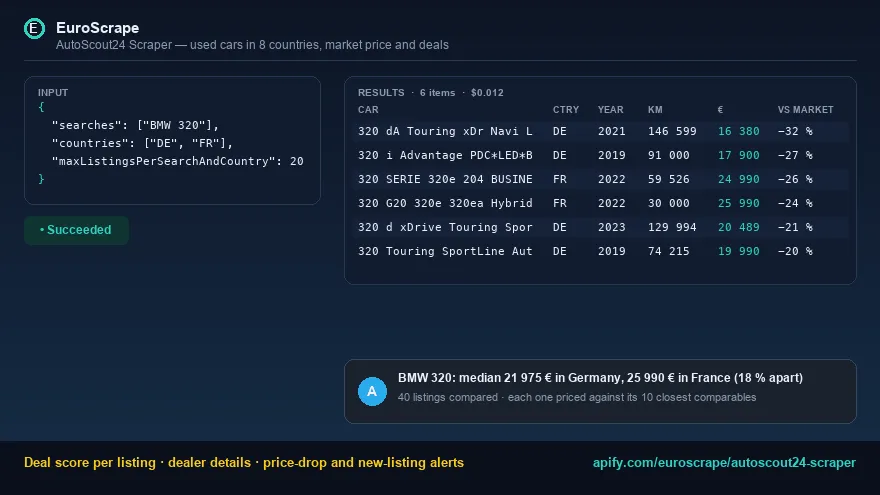This screenshot has height=495, width=880.
Task: Click the EuroScrape logo icon
Action: point(34,29)
